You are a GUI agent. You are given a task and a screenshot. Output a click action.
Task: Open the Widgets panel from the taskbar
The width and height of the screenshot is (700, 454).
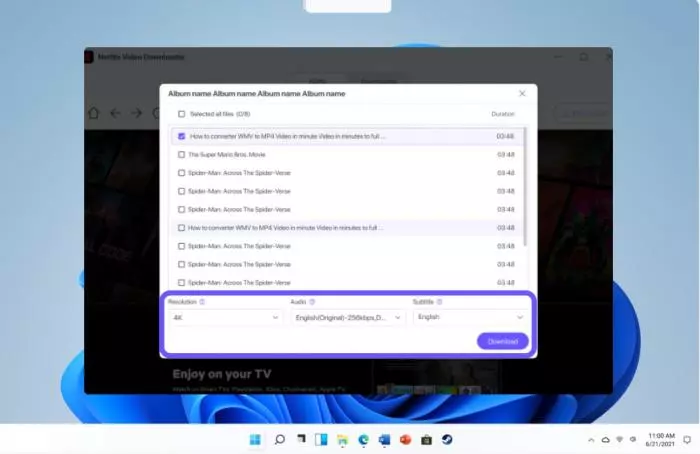pyautogui.click(x=321, y=440)
